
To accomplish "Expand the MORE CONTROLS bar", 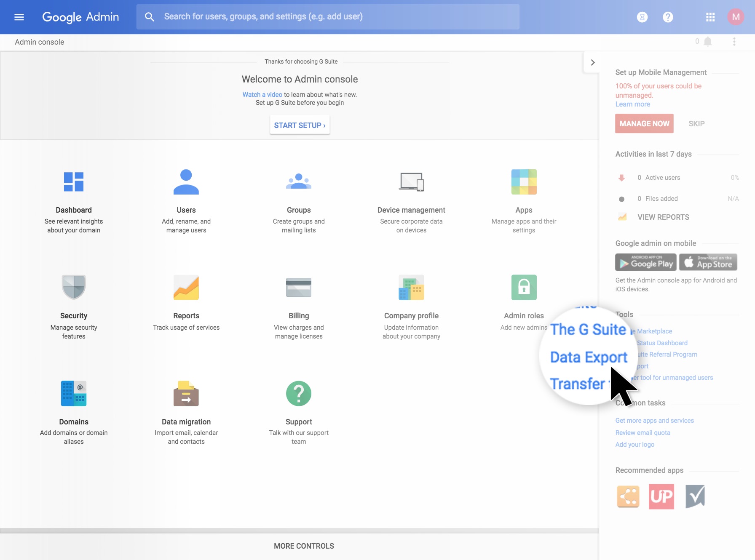I will [x=303, y=546].
